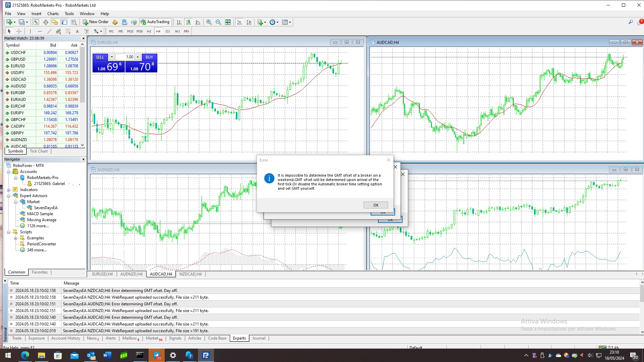
Task: Click the New Order button
Action: 96,22
